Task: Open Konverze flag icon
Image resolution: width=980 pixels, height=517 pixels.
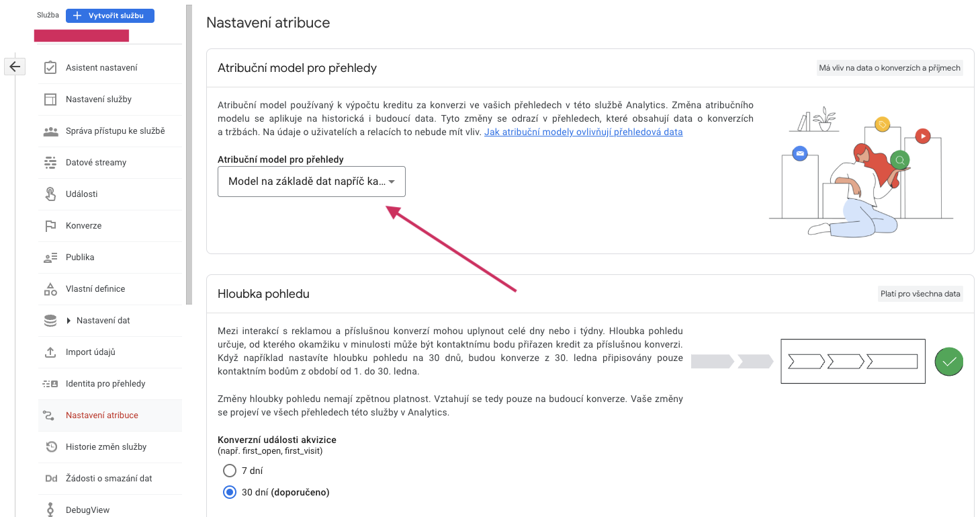Action: [50, 226]
